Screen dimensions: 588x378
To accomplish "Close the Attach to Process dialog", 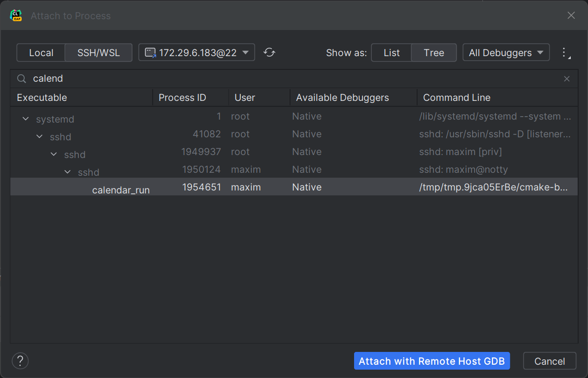I will click(x=571, y=15).
